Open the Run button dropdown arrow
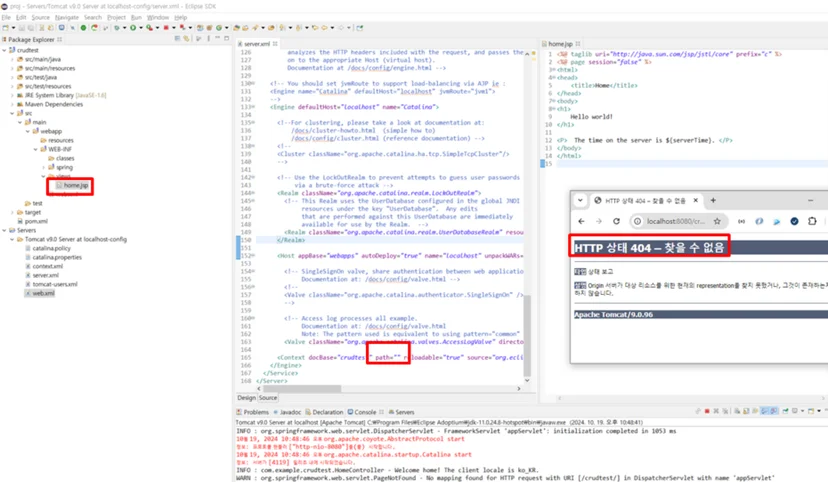 pos(140,27)
